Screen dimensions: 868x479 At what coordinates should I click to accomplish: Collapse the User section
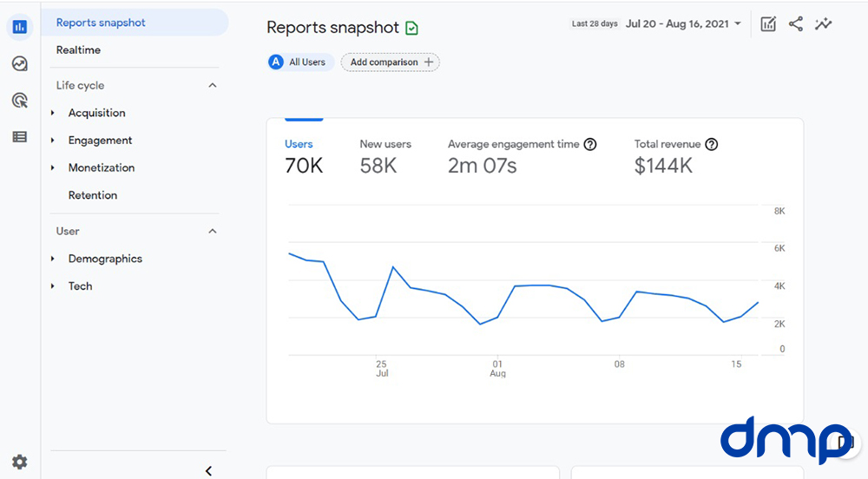213,232
